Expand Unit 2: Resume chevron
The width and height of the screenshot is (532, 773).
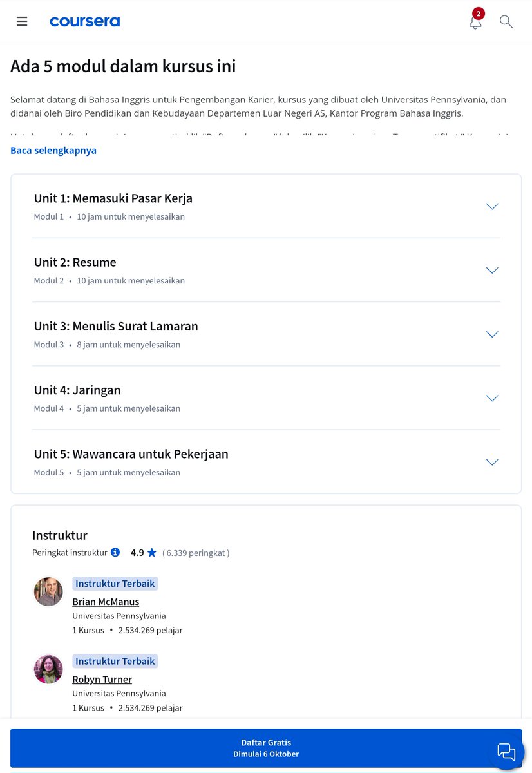tap(492, 270)
